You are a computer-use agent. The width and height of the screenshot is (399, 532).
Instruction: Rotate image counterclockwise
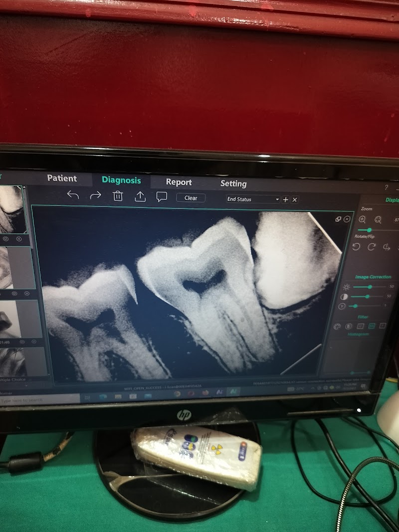click(357, 247)
